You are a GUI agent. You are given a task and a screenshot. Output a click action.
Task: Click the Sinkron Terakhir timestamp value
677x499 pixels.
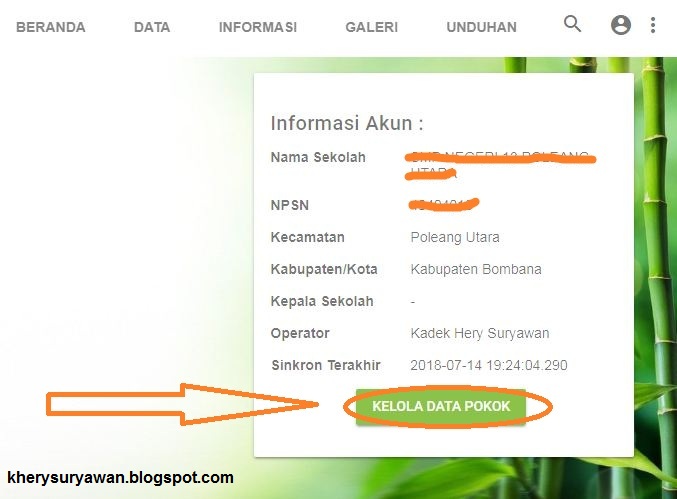tap(489, 365)
